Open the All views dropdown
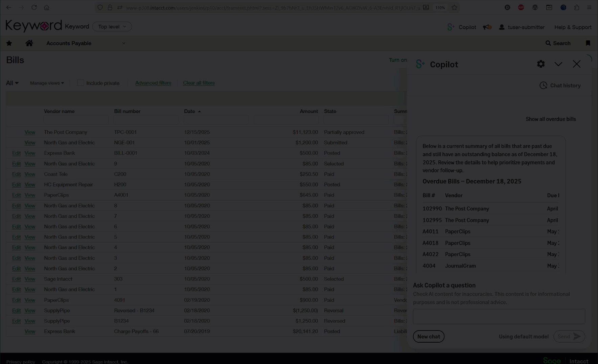The height and width of the screenshot is (364, 598). click(x=12, y=83)
